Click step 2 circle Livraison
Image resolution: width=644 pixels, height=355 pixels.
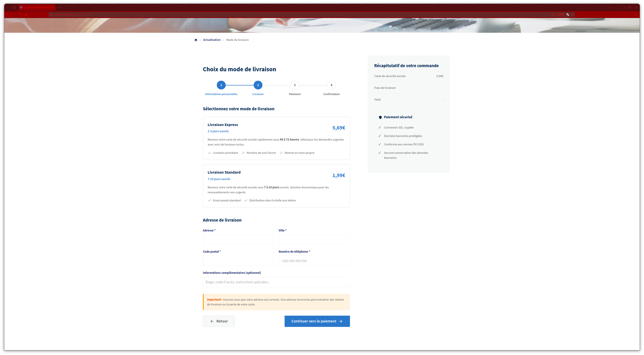tap(258, 85)
